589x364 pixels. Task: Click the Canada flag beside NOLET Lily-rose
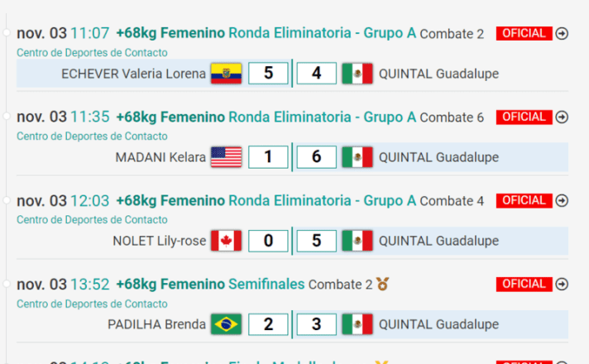(226, 241)
